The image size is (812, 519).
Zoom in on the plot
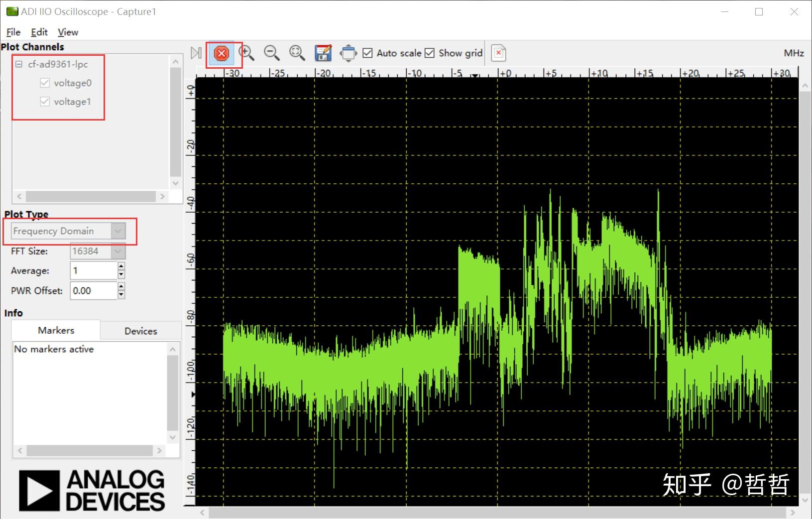(246, 53)
